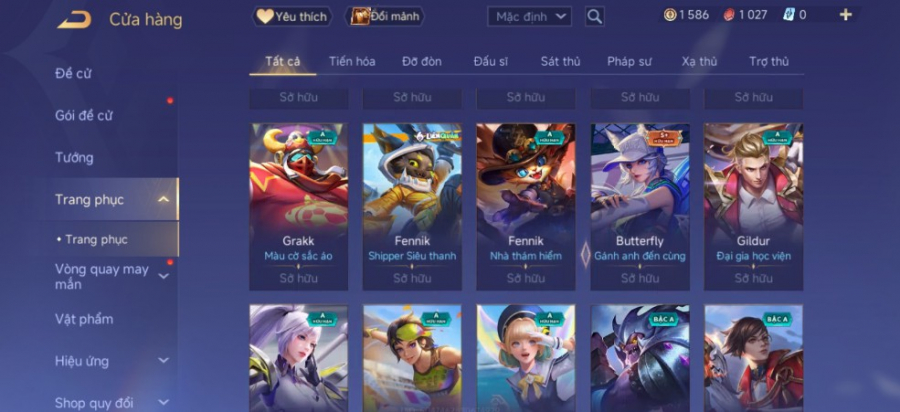Viewport: 900px width, 412px height.
Task: Click the chest icon in Đổi mảnh
Action: [x=360, y=16]
